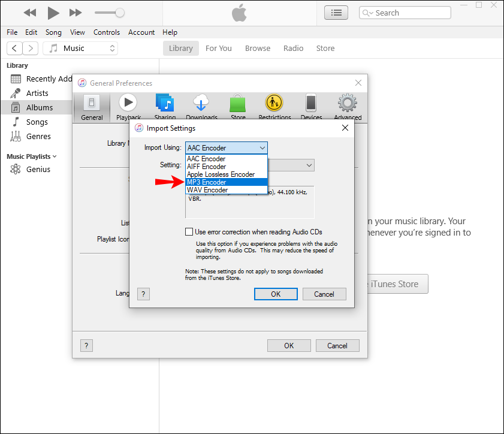Open the Sharing preferences pane icon

(x=165, y=107)
